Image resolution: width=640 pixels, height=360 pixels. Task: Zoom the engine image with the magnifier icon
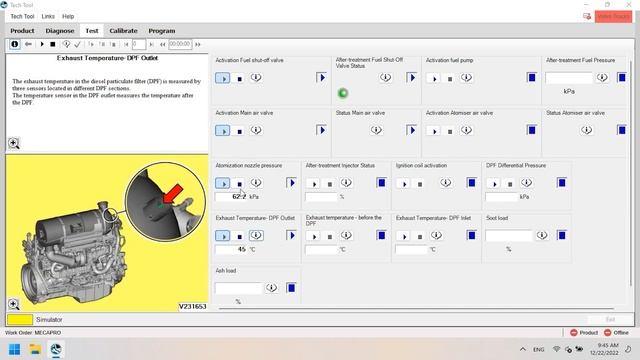tap(13, 304)
